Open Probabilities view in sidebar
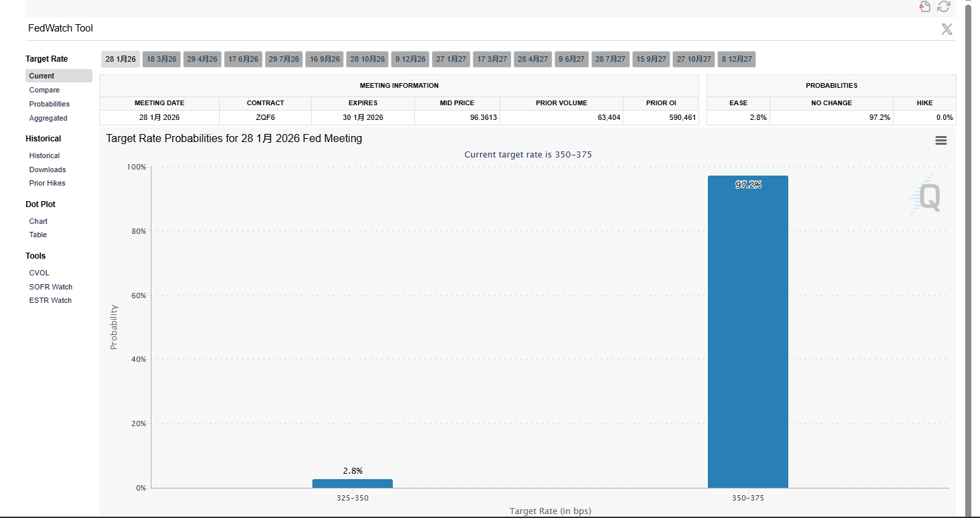Screen dimensions: 980x518 click(49, 104)
